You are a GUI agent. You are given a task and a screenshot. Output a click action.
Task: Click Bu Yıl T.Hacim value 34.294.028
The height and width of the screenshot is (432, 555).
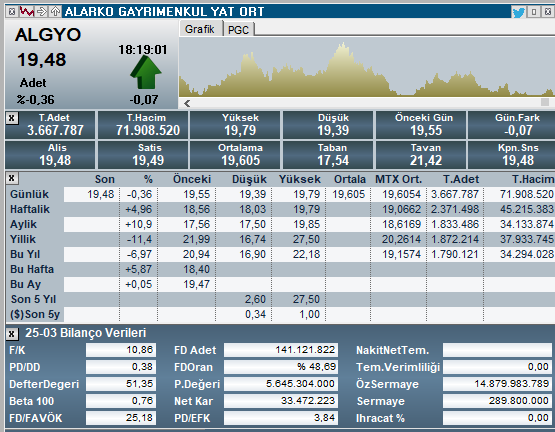coord(527,254)
